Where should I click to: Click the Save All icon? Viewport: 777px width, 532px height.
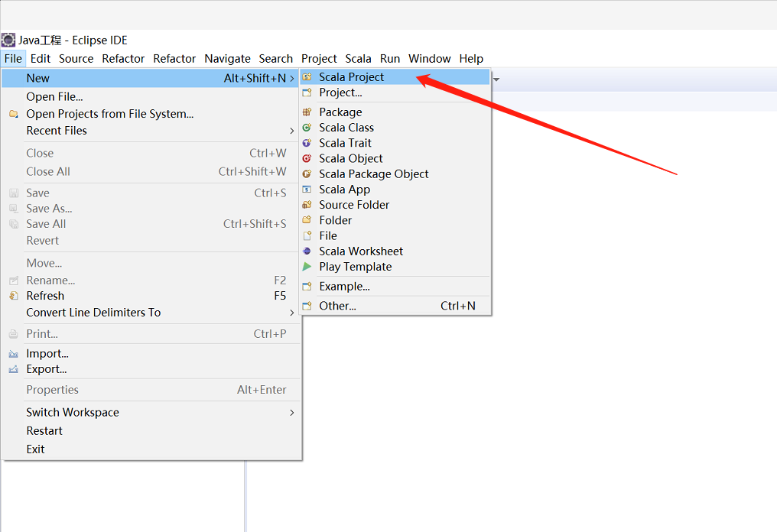(x=14, y=224)
